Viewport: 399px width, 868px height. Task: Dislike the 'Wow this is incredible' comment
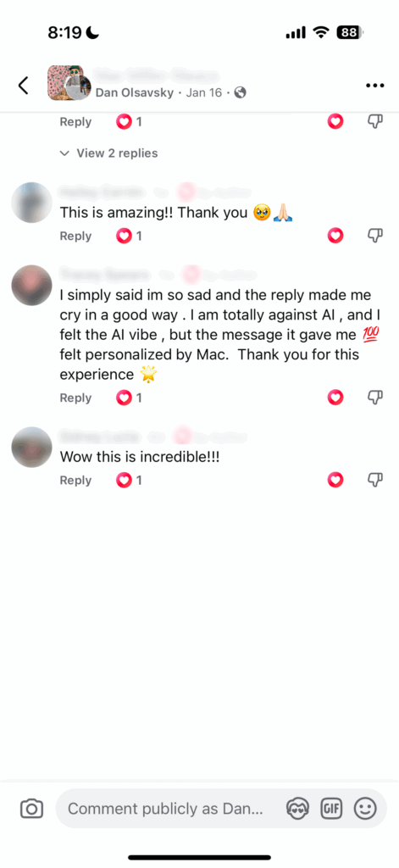375,480
